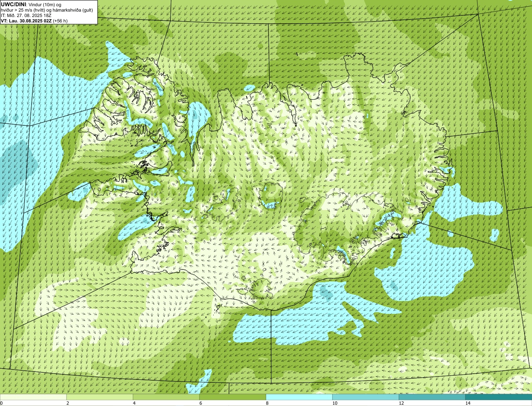Screen dimensions: 532x406
Task: Click the 'UWC/DINI: Vindur (10m) og' title line
Action: (32, 5)
